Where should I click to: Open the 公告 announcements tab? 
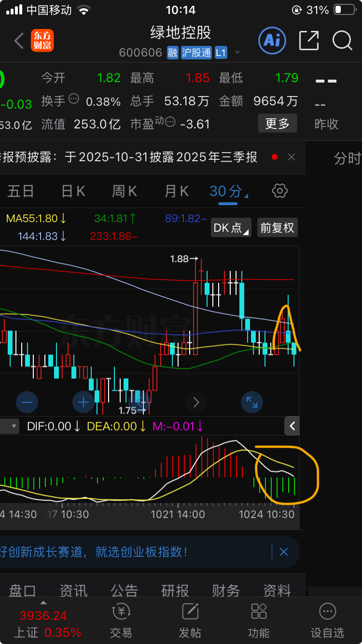(125, 590)
